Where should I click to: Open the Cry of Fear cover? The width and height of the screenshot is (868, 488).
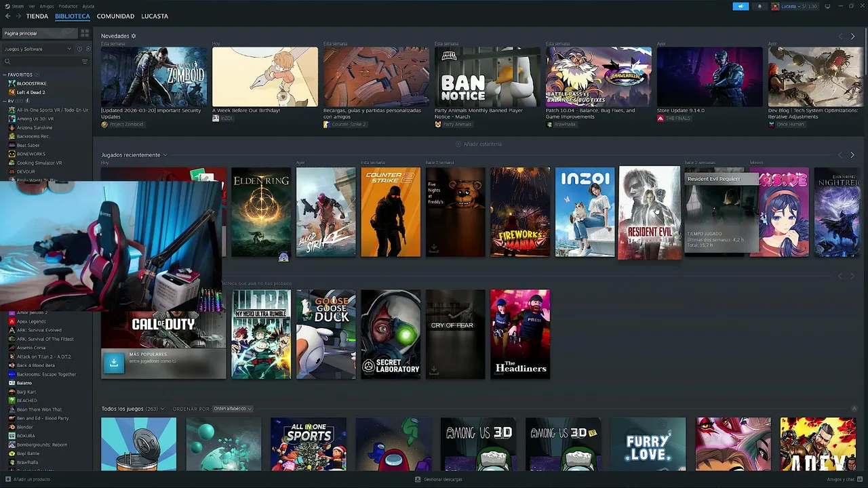[456, 334]
